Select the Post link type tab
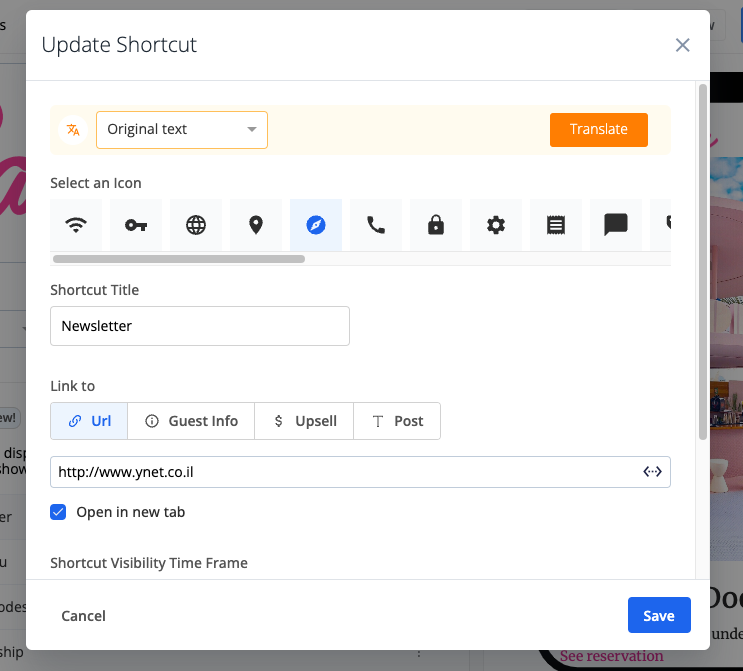The height and width of the screenshot is (671, 743). click(x=398, y=421)
